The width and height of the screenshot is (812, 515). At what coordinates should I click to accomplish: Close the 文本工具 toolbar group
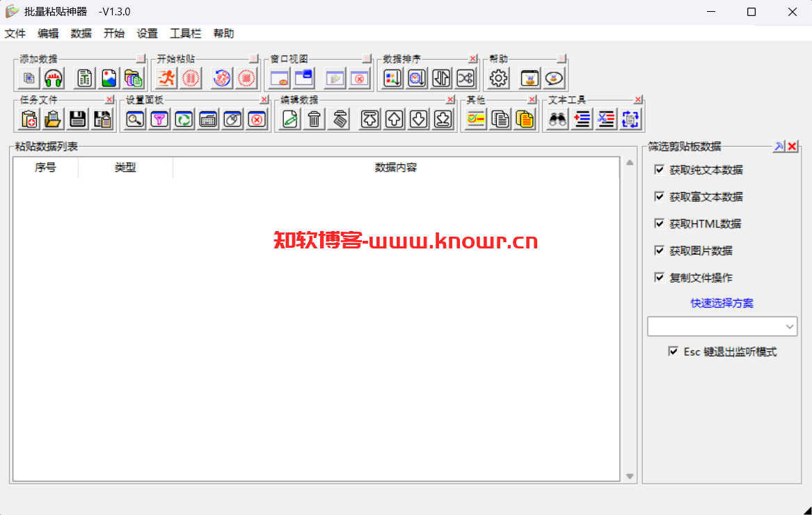click(638, 100)
